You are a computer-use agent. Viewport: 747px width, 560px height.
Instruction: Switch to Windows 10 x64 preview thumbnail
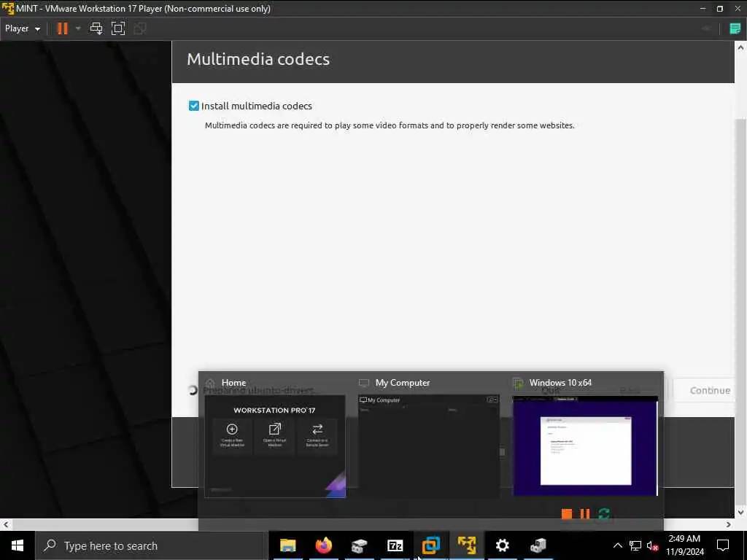click(x=585, y=446)
